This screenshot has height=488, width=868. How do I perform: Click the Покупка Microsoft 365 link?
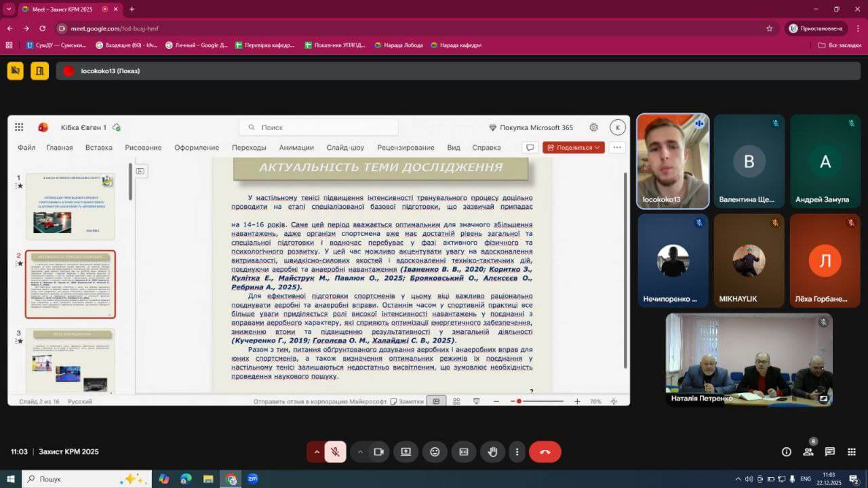[531, 127]
